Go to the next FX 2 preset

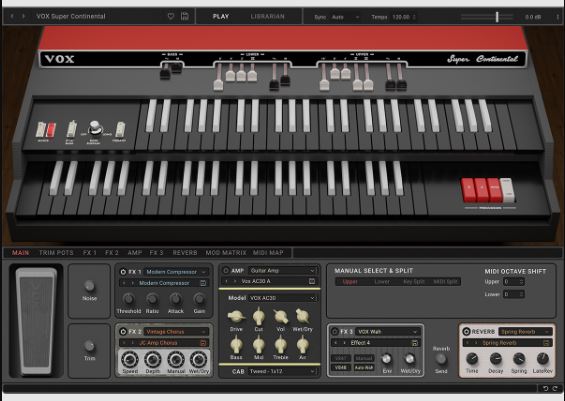[132, 343]
